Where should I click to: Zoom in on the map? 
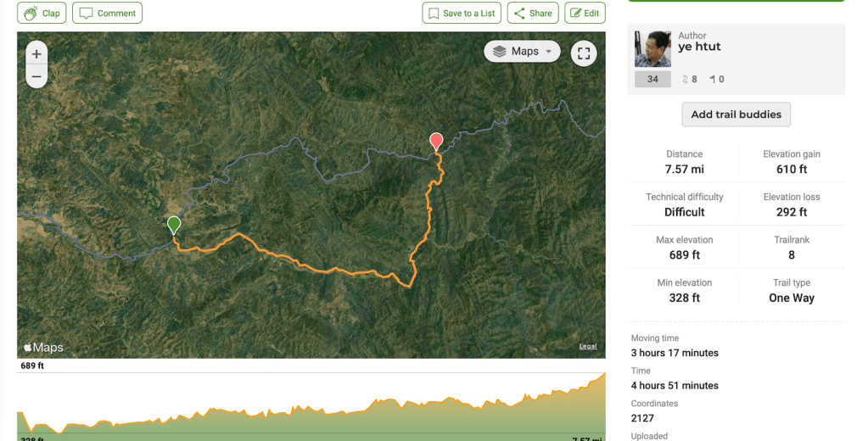tap(36, 54)
